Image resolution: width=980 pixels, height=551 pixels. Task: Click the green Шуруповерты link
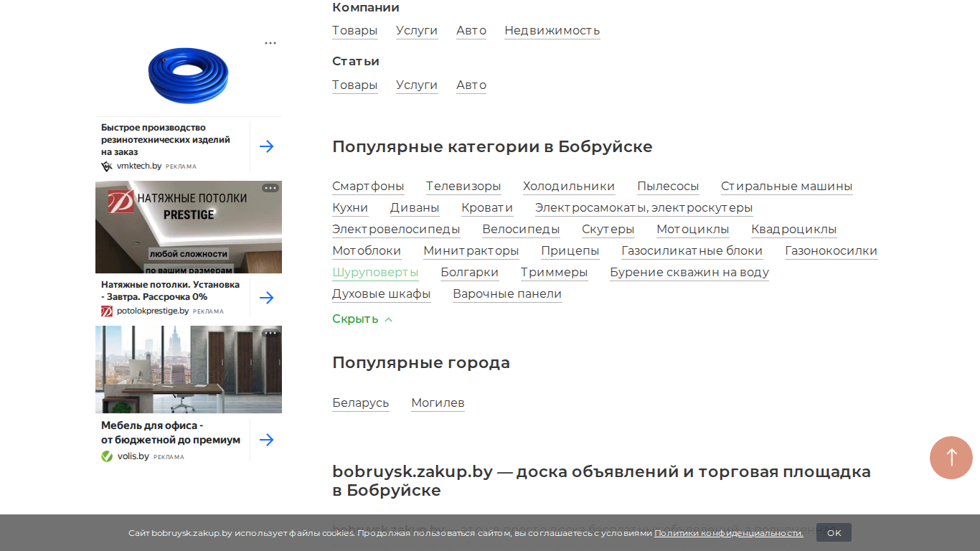tap(375, 273)
